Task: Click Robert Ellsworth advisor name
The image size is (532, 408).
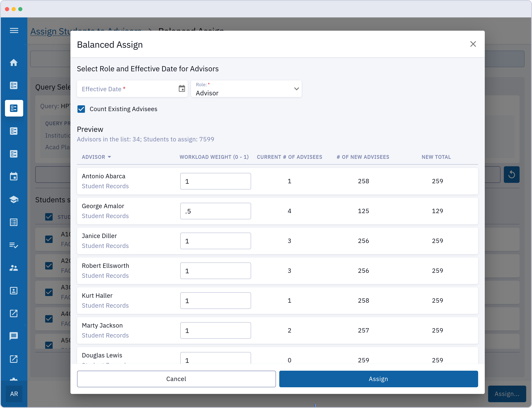Action: tap(105, 266)
